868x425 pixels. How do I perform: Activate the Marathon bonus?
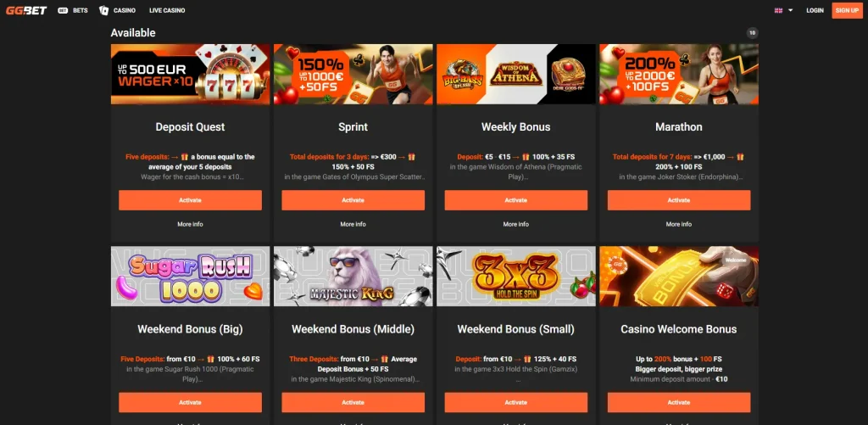(679, 200)
